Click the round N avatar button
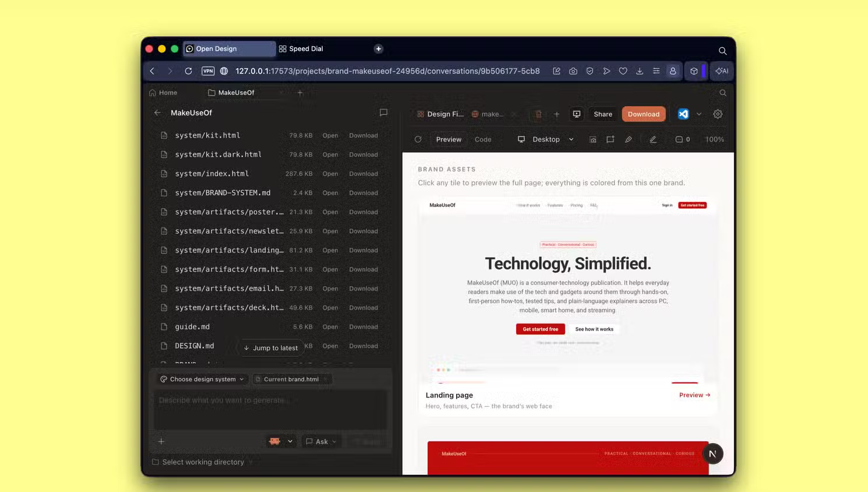This screenshot has width=868, height=492. coord(712,454)
